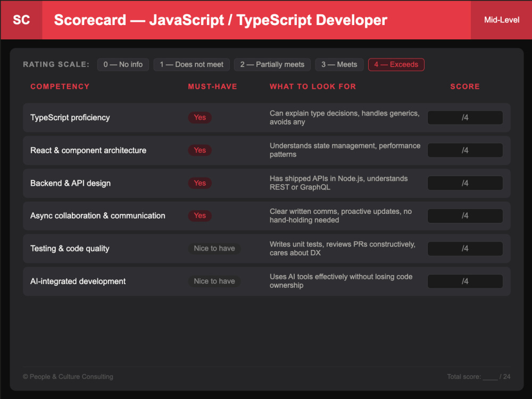Click the Yes tag for Backend & API design

[x=200, y=183]
